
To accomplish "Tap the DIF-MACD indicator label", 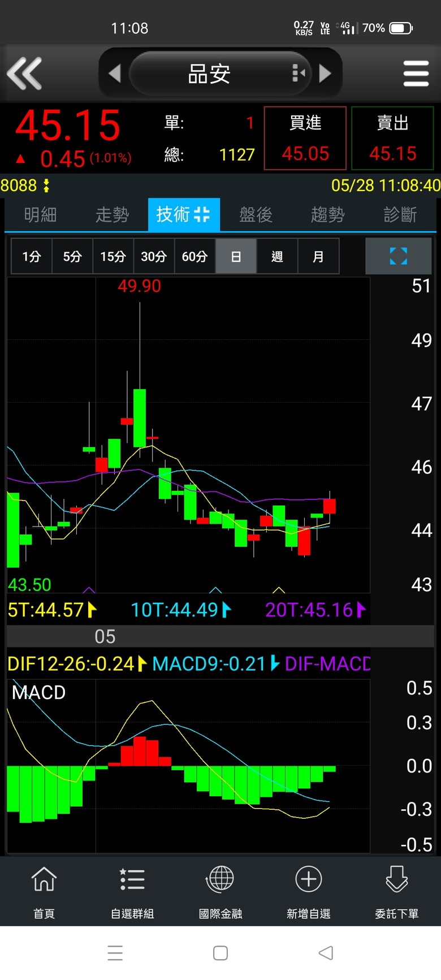I will [x=327, y=663].
